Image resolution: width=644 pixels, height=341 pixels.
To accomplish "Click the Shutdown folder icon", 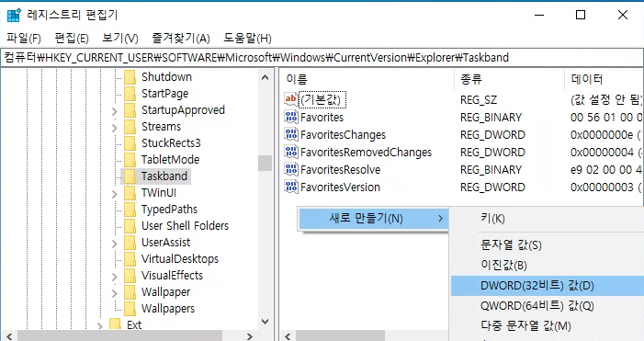I will point(130,77).
